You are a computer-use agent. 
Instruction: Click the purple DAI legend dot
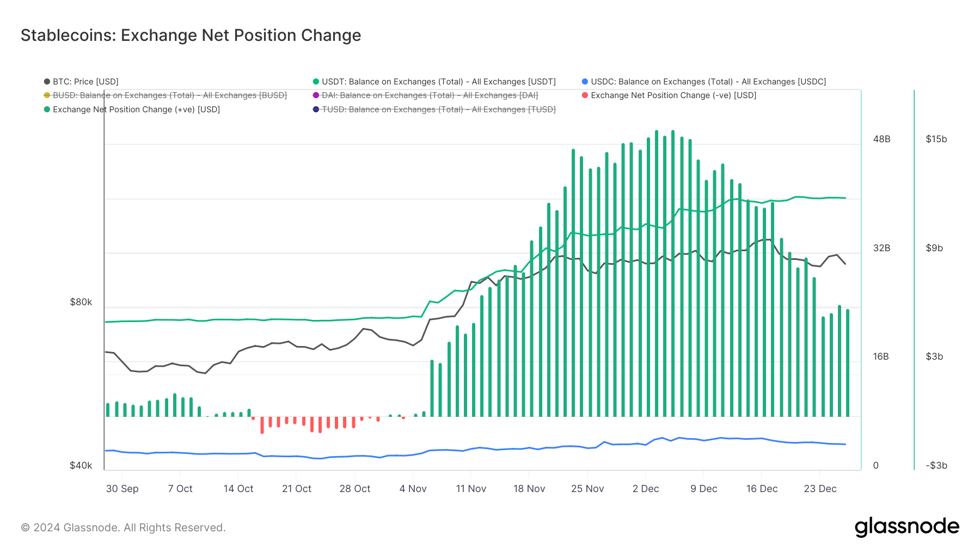tap(316, 95)
